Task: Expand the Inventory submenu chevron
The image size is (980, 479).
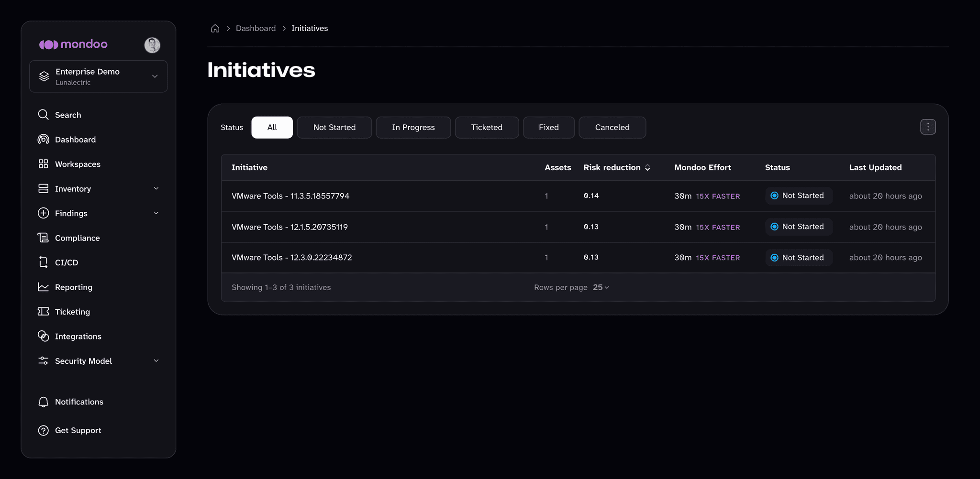Action: click(x=156, y=188)
